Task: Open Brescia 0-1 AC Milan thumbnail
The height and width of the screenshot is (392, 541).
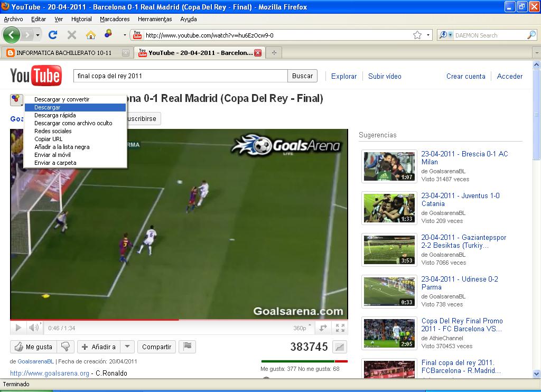Action: (389, 166)
